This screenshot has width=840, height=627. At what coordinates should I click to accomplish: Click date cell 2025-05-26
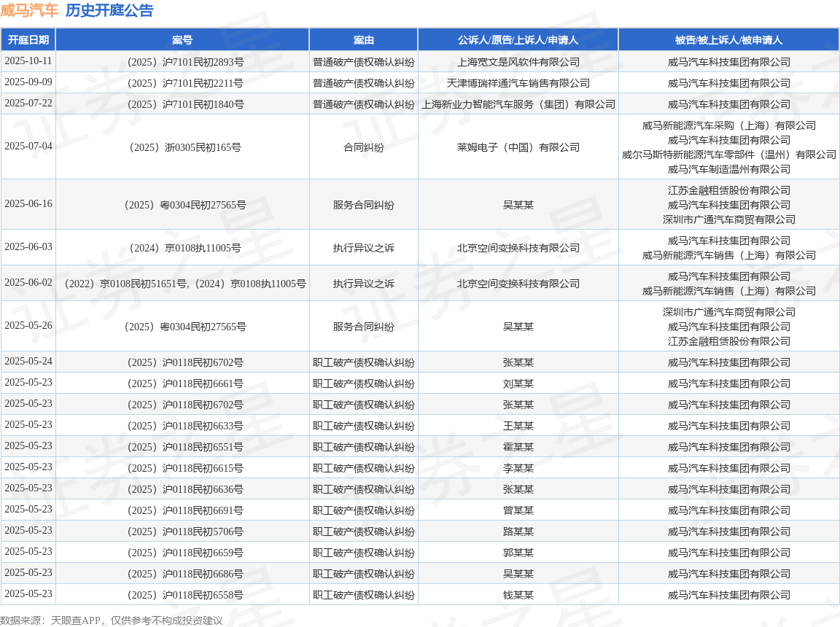[x=28, y=326]
